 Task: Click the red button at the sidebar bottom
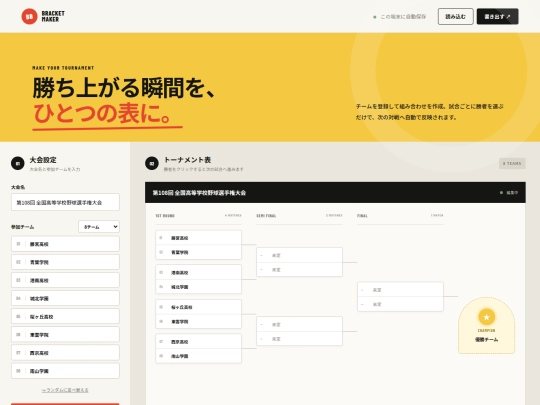coord(65,404)
